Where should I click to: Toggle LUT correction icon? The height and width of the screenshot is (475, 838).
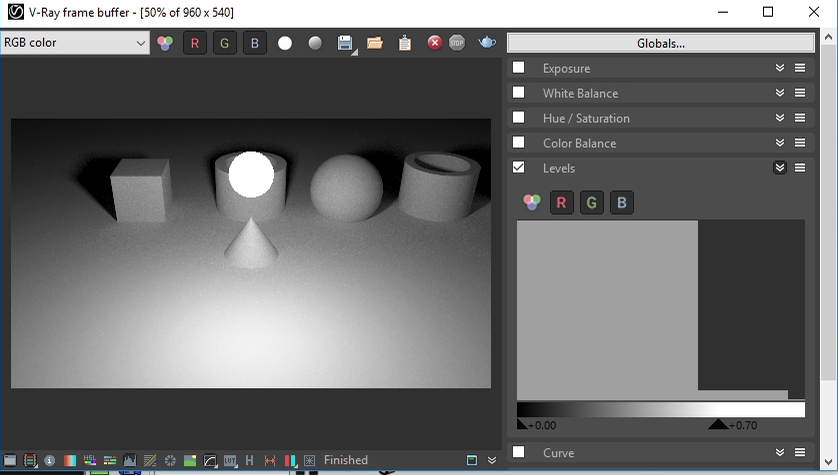coord(230,460)
